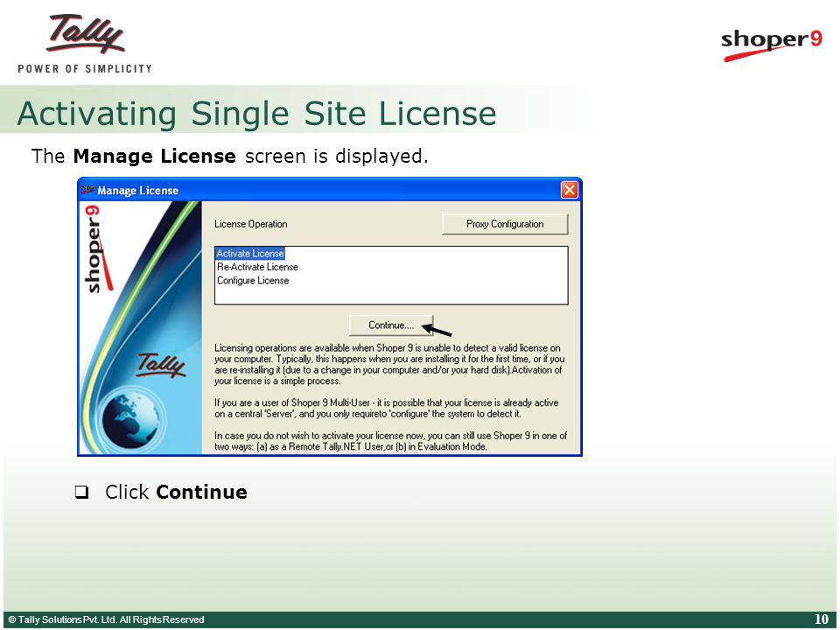Click the Tally logo inside dialog sidebar
Viewport: 840px width, 630px height.
(161, 365)
